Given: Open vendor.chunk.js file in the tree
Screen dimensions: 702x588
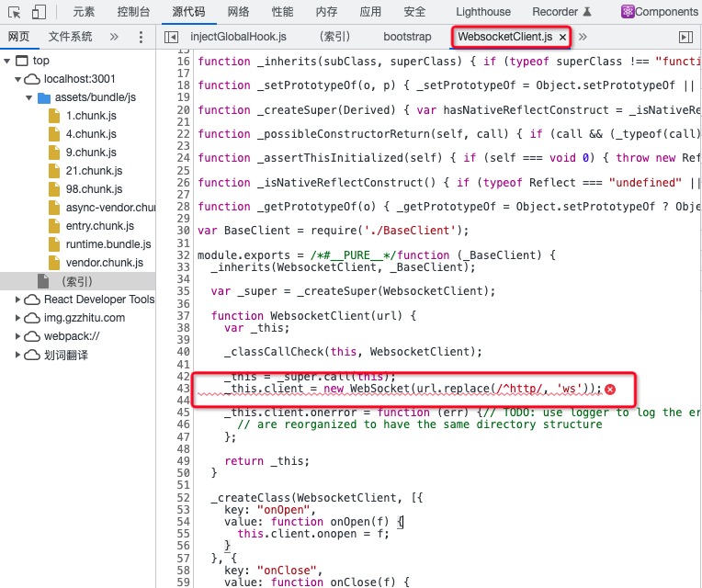Looking at the screenshot, I should [104, 263].
